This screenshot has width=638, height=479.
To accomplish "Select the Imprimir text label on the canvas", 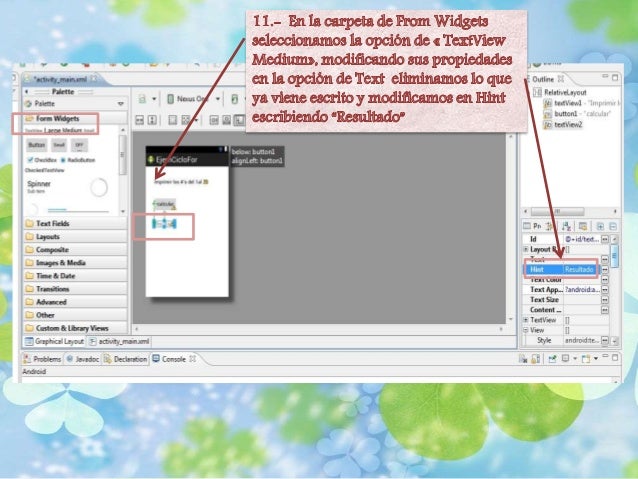I will [x=181, y=182].
